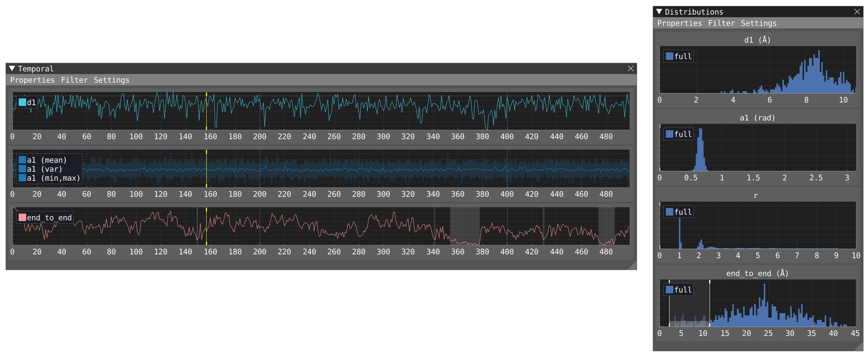Image resolution: width=868 pixels, height=358 pixels.
Task: Click the yellow time marker in end_to_end plot
Action: [206, 226]
